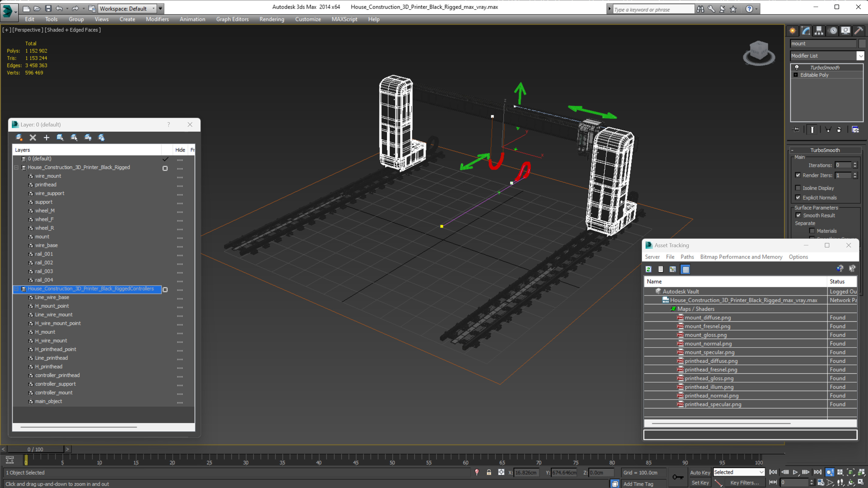Click the Undo arrow icon
Viewport: 868px width, 488px height.
[59, 9]
